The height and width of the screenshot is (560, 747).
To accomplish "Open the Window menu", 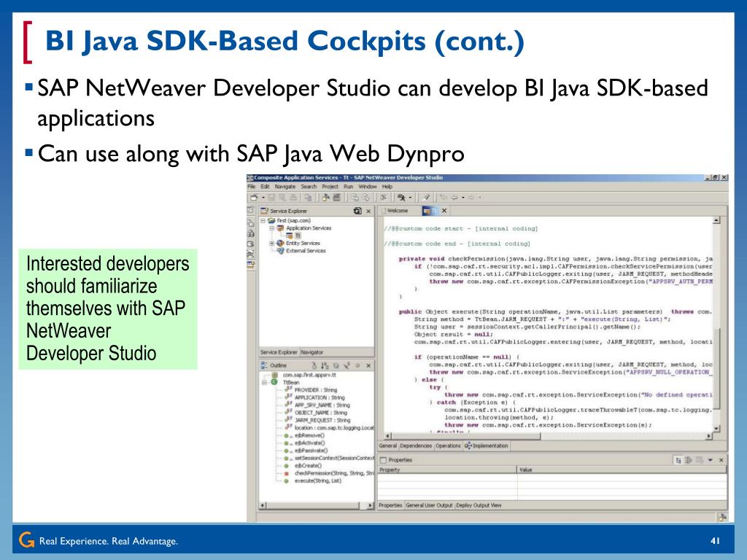I will point(368,187).
